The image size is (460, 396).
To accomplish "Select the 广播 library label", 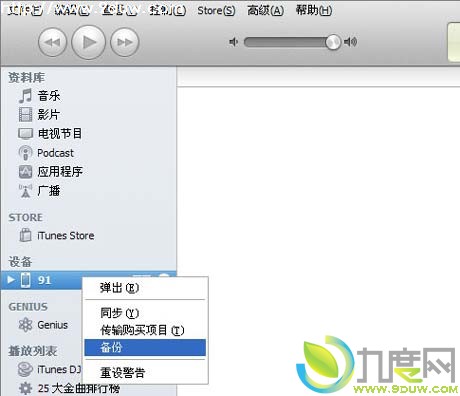I will [49, 191].
